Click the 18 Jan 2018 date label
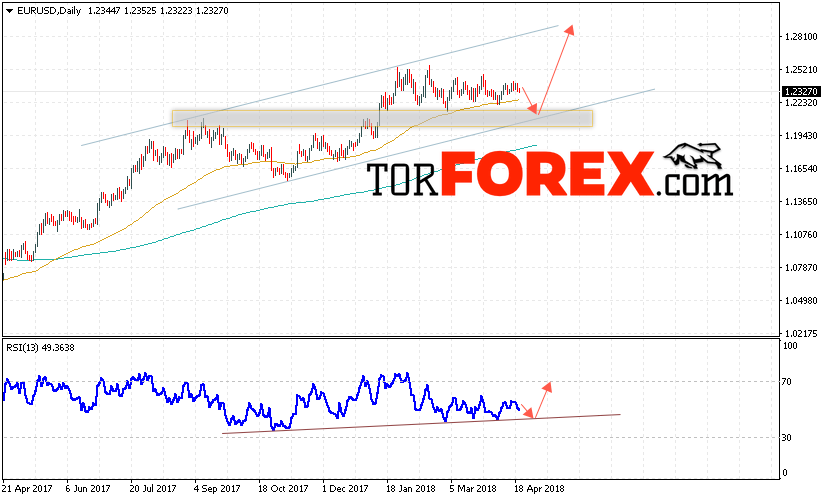Image resolution: width=822 pixels, height=500 pixels. point(410,488)
